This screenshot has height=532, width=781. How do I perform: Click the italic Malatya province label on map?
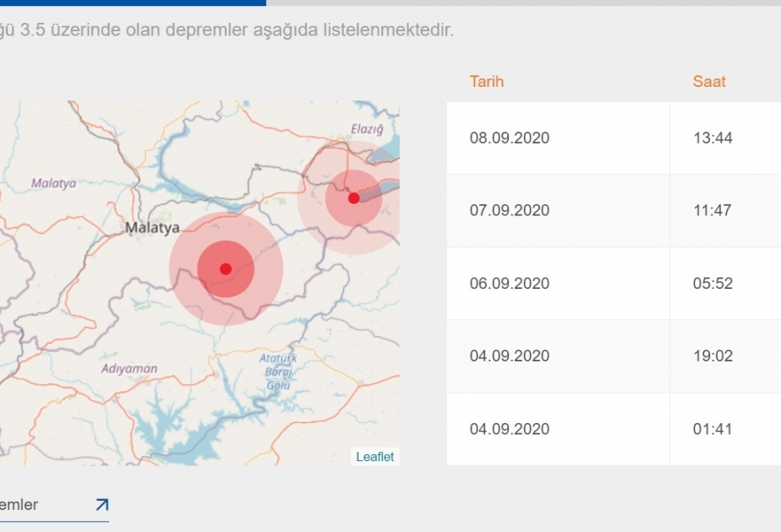pos(54,183)
